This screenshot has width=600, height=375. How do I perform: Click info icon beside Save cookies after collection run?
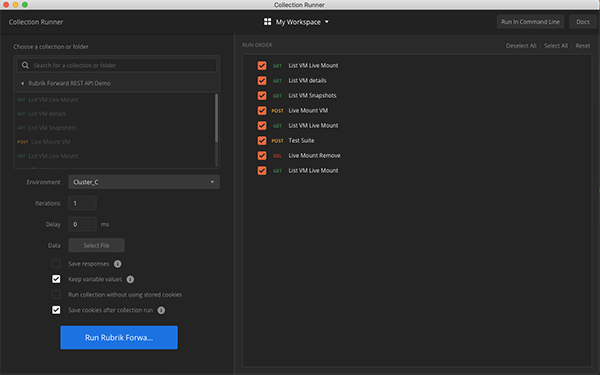point(161,310)
